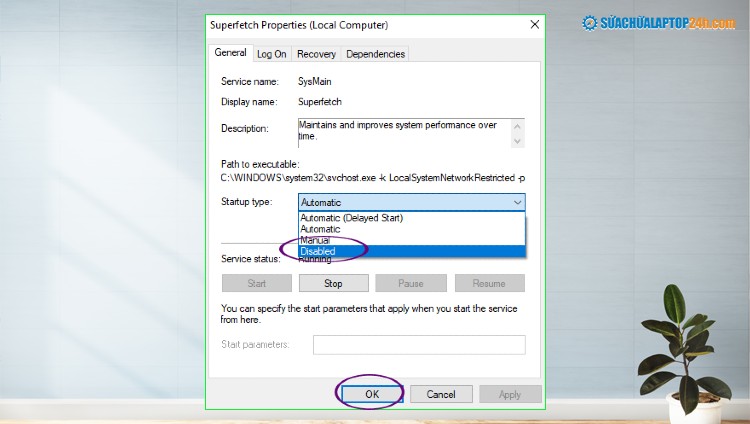Click the description text box
Viewport: 750px width, 424px height.
[411, 133]
